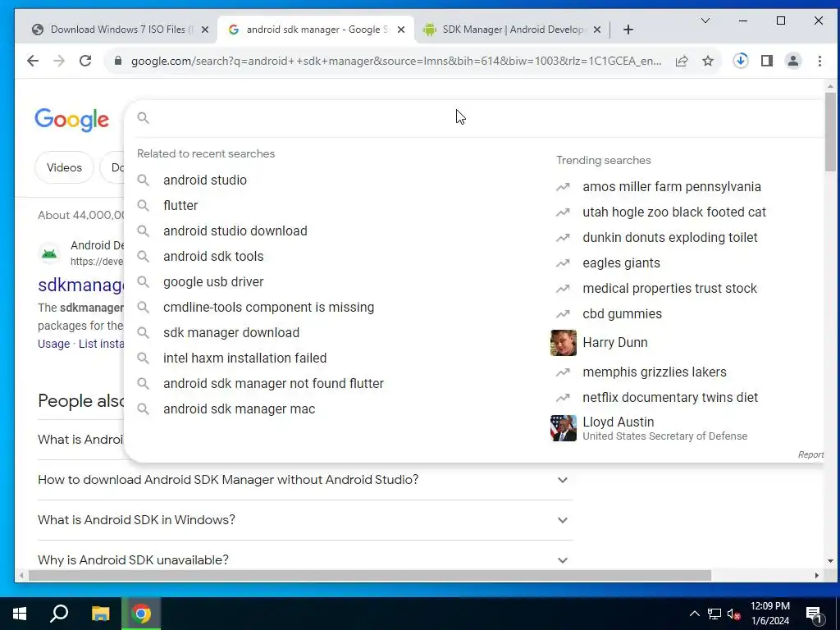Choose 'android sdk manager not found flutter'
This screenshot has width=840, height=630.
point(273,384)
